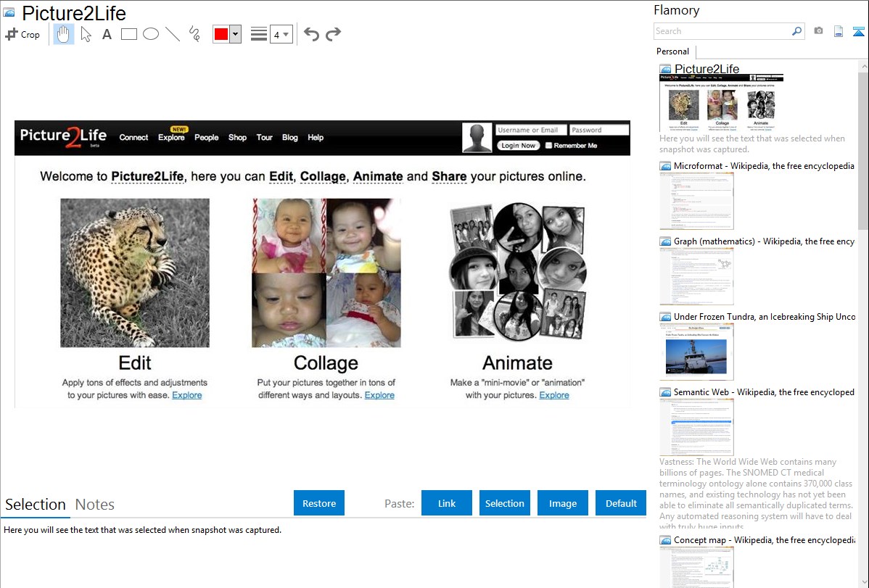The height and width of the screenshot is (588, 869).
Task: Click the Paste Image button
Action: point(562,503)
